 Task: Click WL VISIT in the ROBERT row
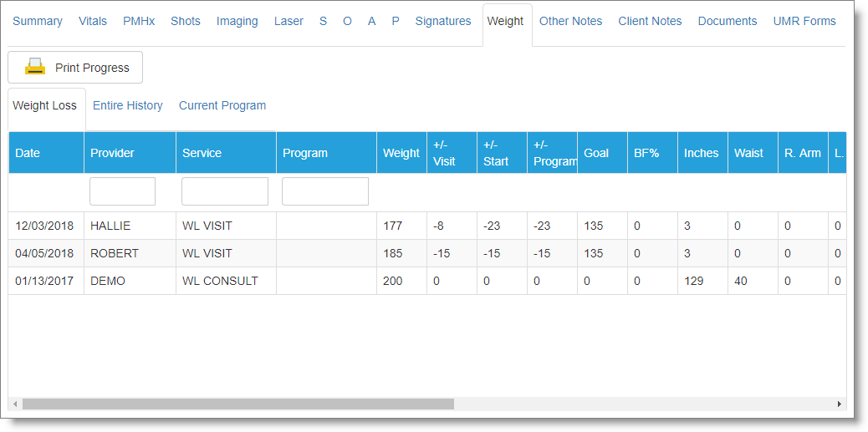click(207, 253)
